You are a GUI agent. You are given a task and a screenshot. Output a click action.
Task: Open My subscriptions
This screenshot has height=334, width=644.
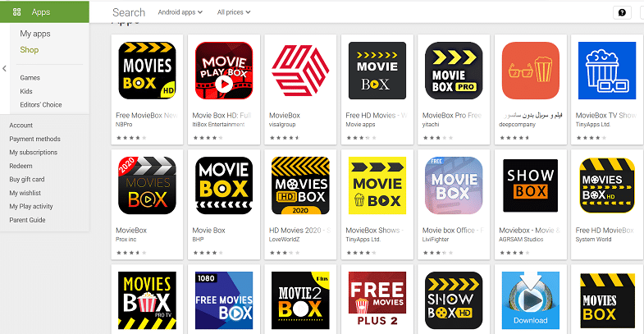[34, 153]
